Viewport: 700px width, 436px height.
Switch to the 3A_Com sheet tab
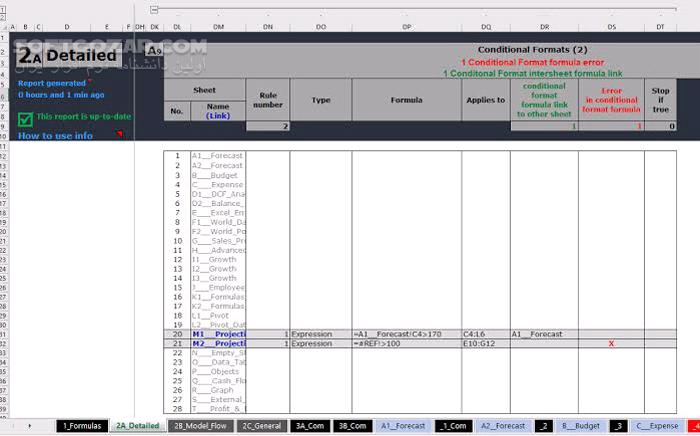(310, 426)
